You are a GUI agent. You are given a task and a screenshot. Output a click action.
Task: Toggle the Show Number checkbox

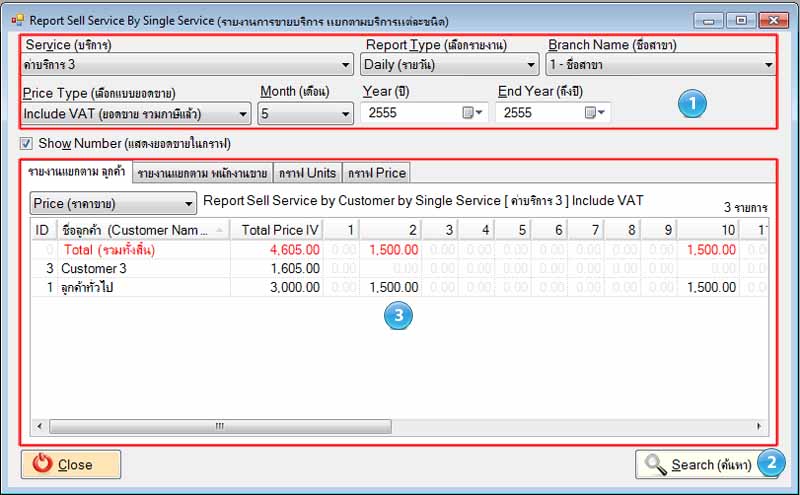(x=26, y=144)
